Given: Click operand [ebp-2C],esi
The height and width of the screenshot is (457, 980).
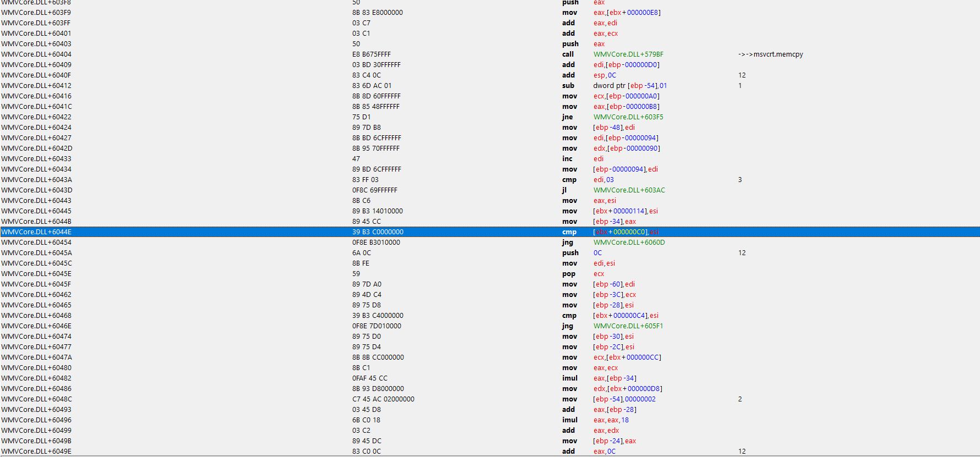Looking at the screenshot, I should click(614, 347).
